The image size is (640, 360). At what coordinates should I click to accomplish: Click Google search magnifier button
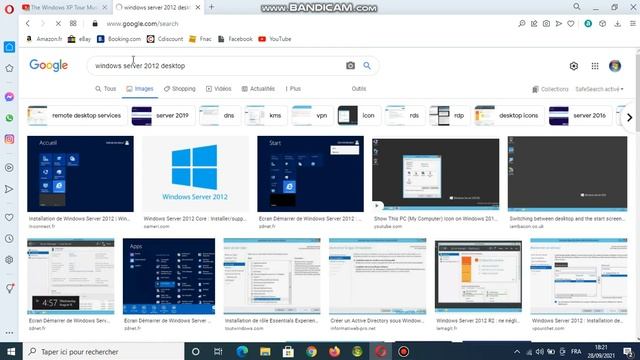367,66
